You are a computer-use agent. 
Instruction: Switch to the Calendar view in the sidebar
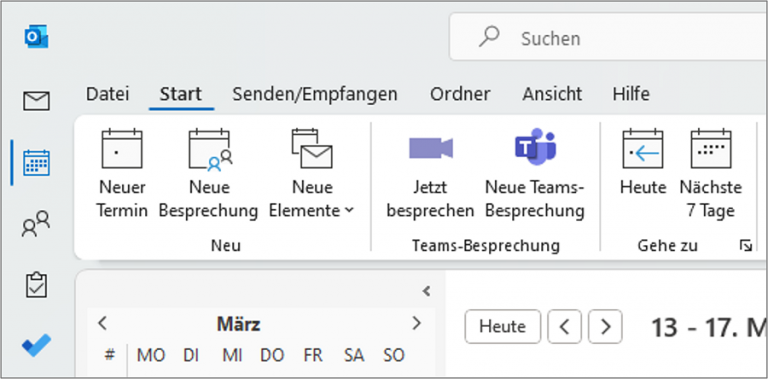point(36,163)
